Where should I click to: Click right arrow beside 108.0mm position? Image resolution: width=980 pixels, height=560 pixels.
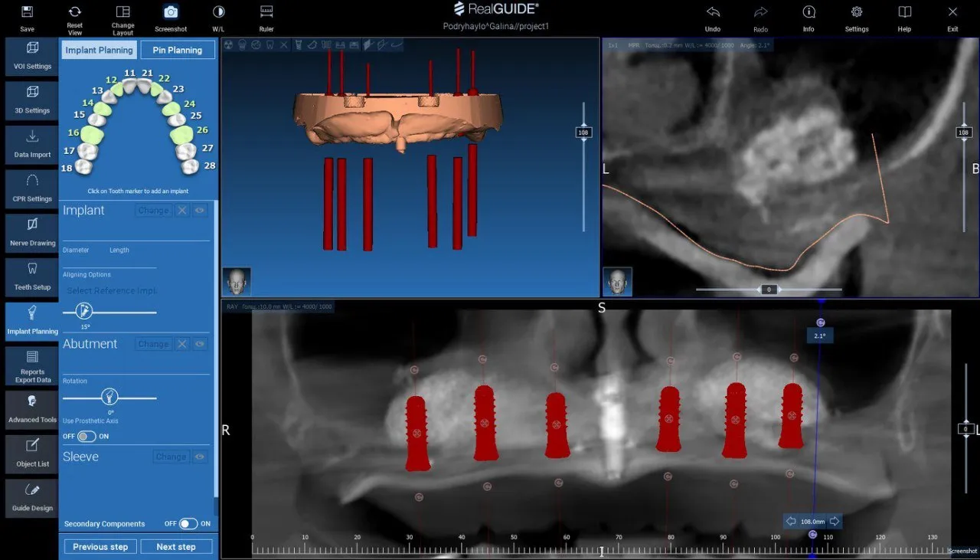coord(835,522)
